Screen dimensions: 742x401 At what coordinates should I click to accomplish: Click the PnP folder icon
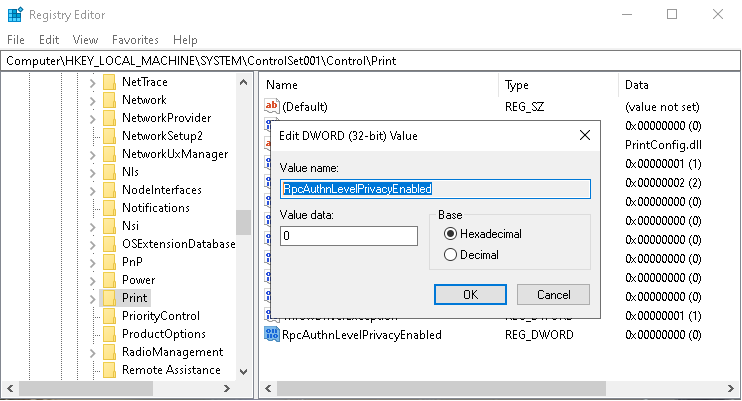[x=109, y=262]
